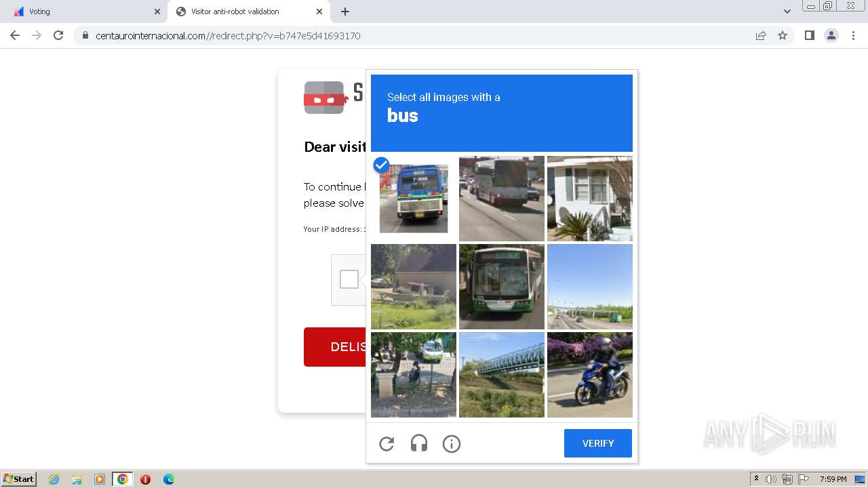This screenshot has height=488, width=868.
Task: Click the 7:59 PM clock
Action: click(x=833, y=479)
